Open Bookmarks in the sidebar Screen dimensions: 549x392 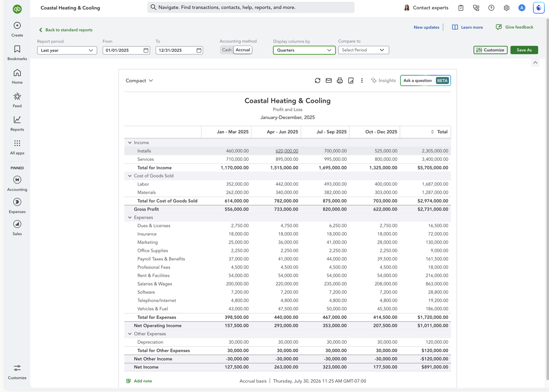click(x=17, y=53)
